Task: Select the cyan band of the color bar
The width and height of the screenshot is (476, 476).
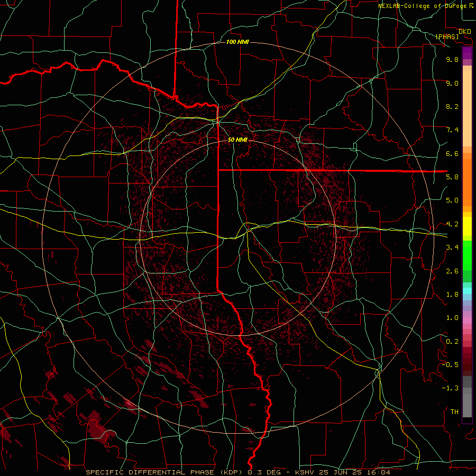Action: [x=467, y=290]
